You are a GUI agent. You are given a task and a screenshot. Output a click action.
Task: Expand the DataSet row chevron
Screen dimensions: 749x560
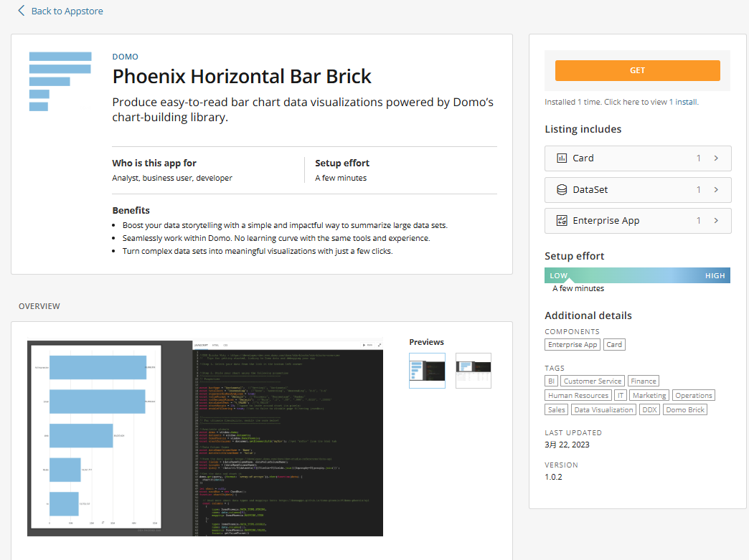pos(716,189)
